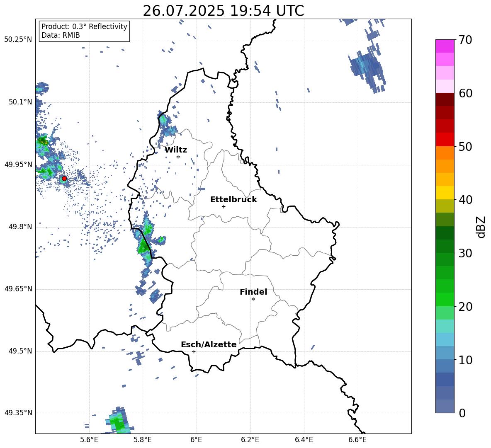Viewport: 491px width, 448px height.
Task: Click the orange colorbar segment below 50
Action: point(445,153)
